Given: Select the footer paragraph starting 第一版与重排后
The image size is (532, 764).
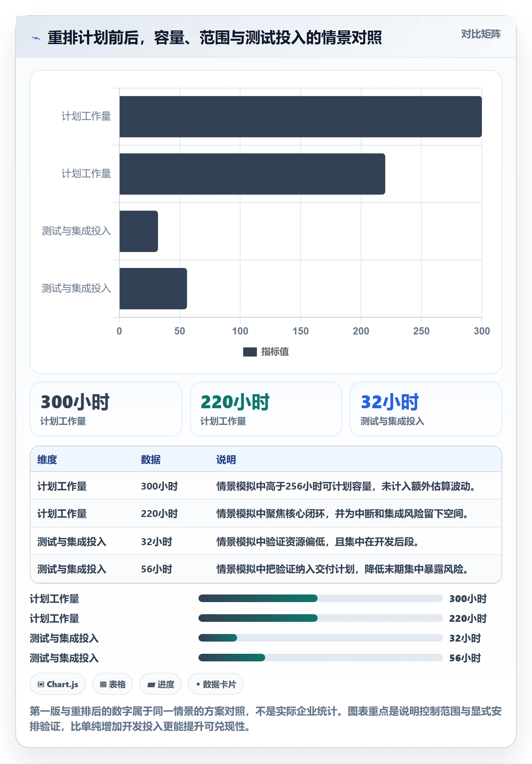Looking at the screenshot, I should click(x=266, y=719).
